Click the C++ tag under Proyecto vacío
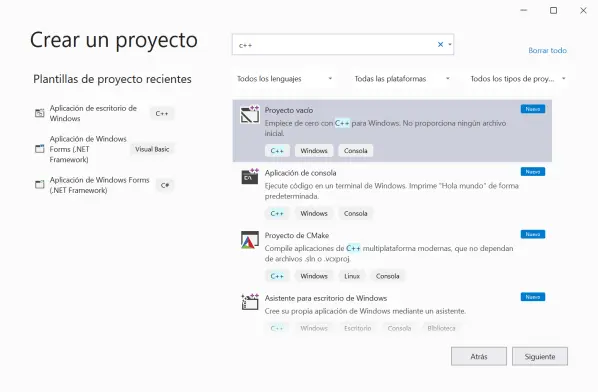Screen dimensions: 598x392 (x=277, y=151)
